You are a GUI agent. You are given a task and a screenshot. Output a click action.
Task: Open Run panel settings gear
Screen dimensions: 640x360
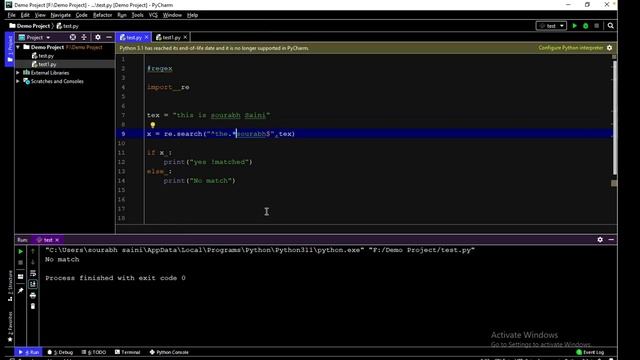[600, 240]
